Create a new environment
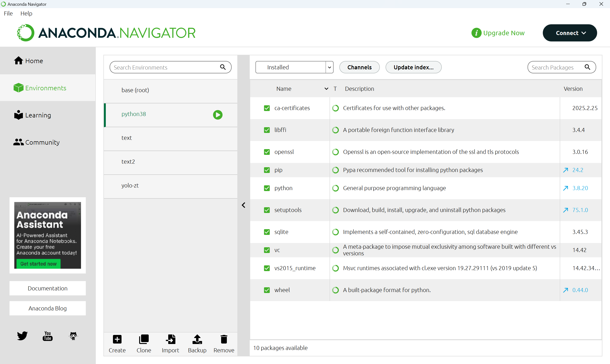This screenshot has width=610, height=364. tap(117, 344)
